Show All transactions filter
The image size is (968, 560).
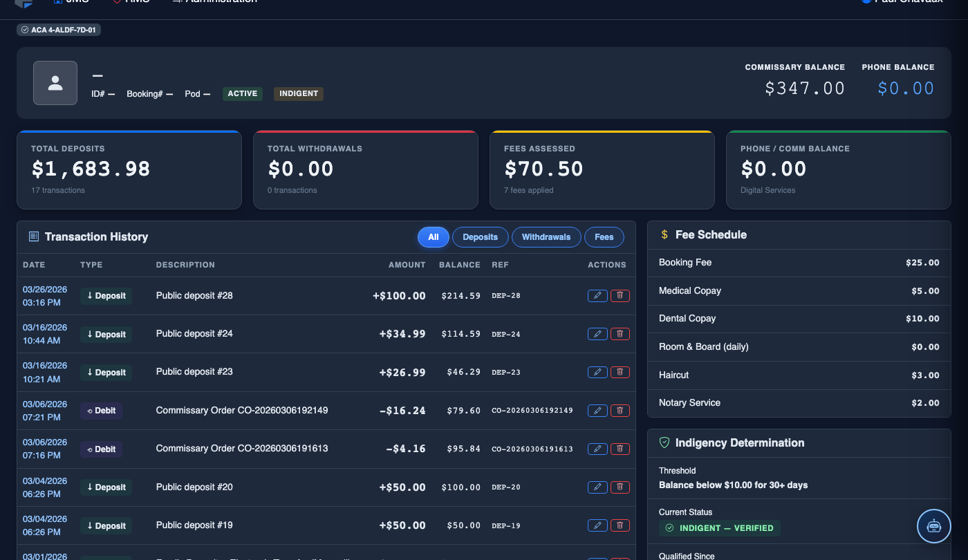[434, 237]
